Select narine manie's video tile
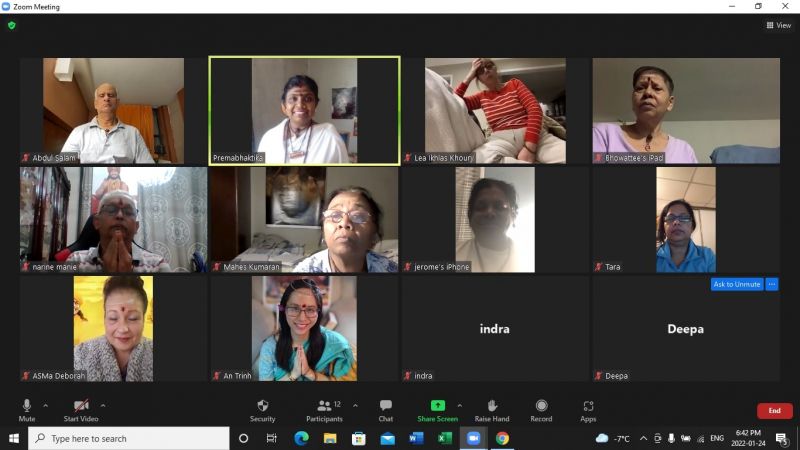The image size is (800, 450). 113,219
